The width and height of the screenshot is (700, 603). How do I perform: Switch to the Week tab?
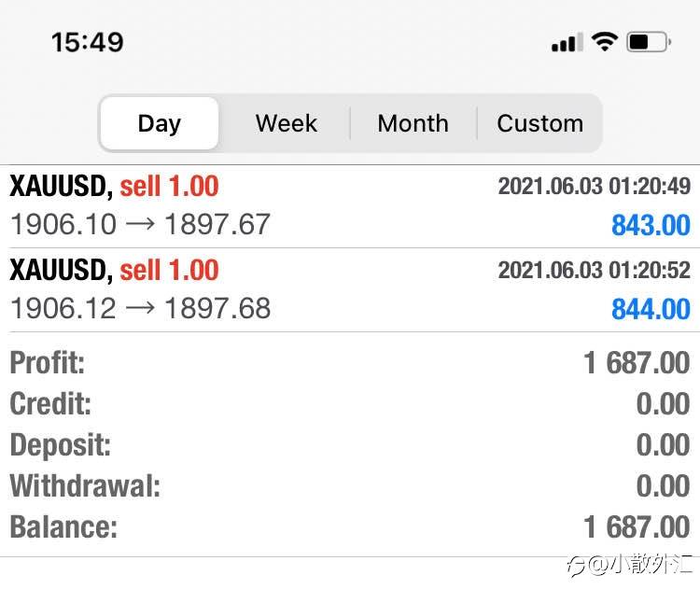click(286, 123)
